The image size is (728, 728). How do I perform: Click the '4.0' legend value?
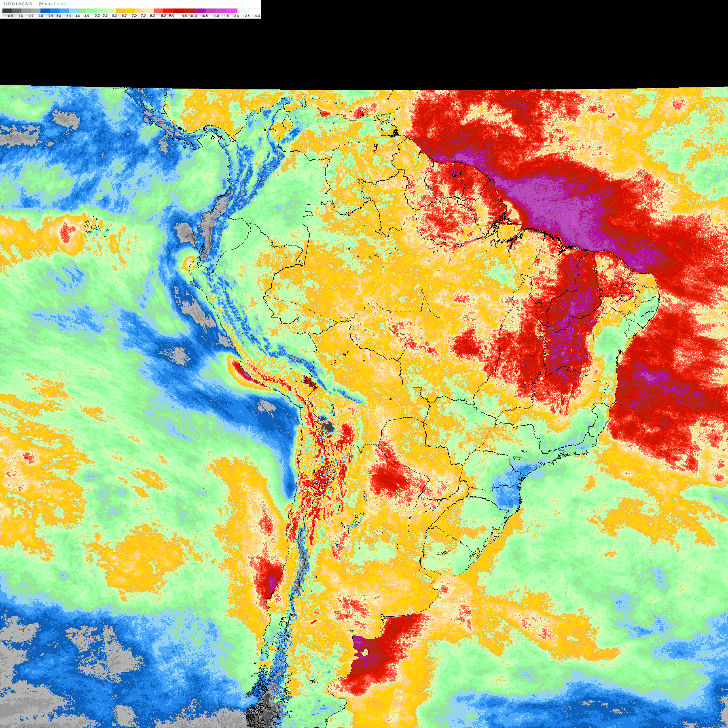(x=78, y=16)
